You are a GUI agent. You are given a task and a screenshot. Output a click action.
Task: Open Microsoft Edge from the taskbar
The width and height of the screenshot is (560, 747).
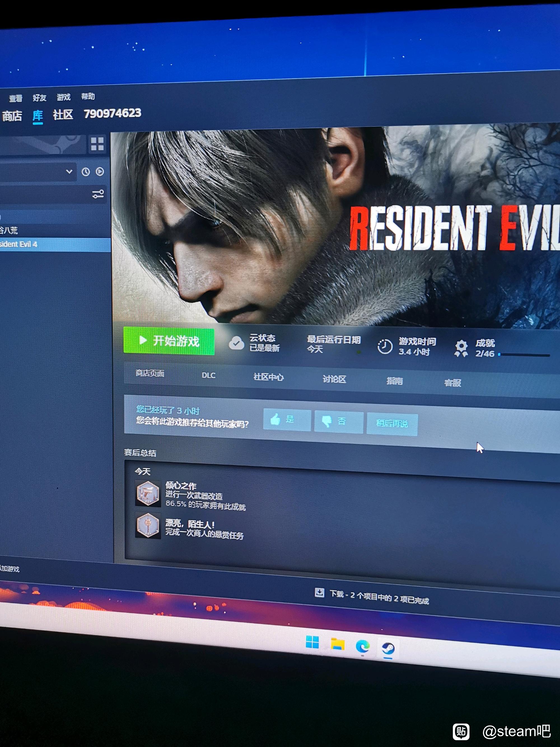(363, 646)
